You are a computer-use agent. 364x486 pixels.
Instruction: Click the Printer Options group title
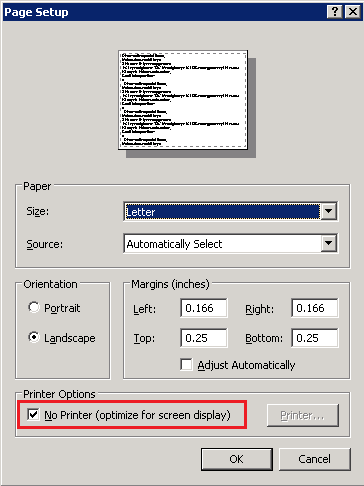point(59,394)
